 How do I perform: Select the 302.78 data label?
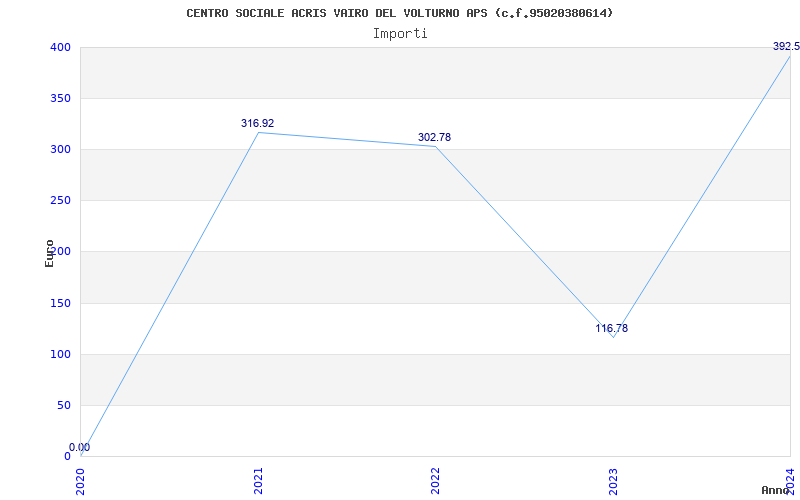coord(434,137)
